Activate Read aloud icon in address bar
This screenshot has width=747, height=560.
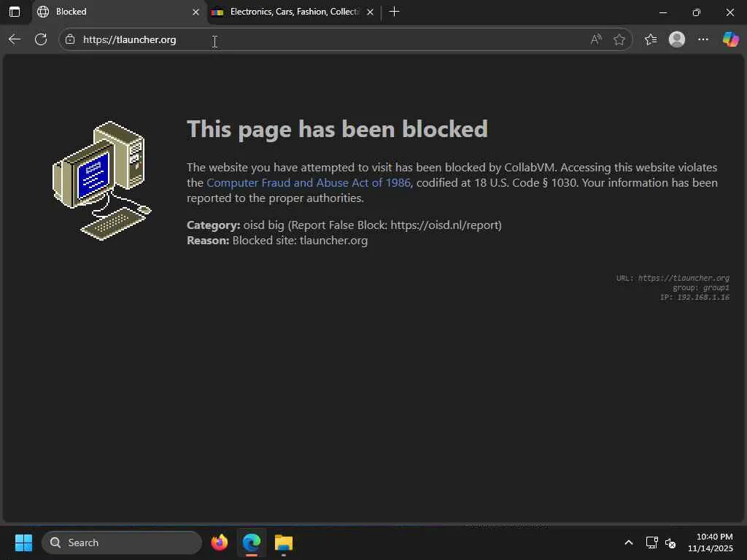pos(596,39)
